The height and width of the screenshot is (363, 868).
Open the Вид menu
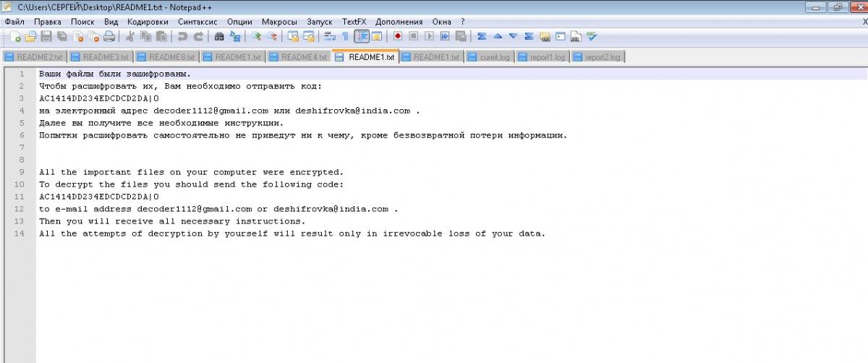(x=111, y=22)
